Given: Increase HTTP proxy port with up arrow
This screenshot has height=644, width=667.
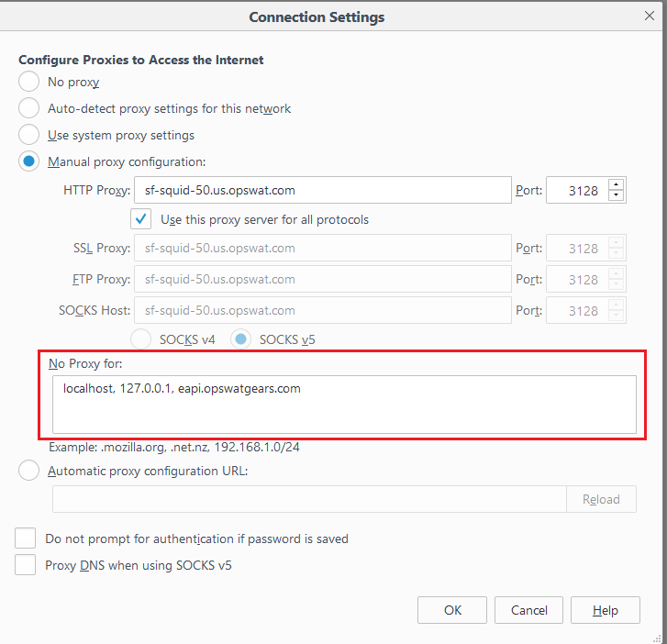Looking at the screenshot, I should point(616,185).
